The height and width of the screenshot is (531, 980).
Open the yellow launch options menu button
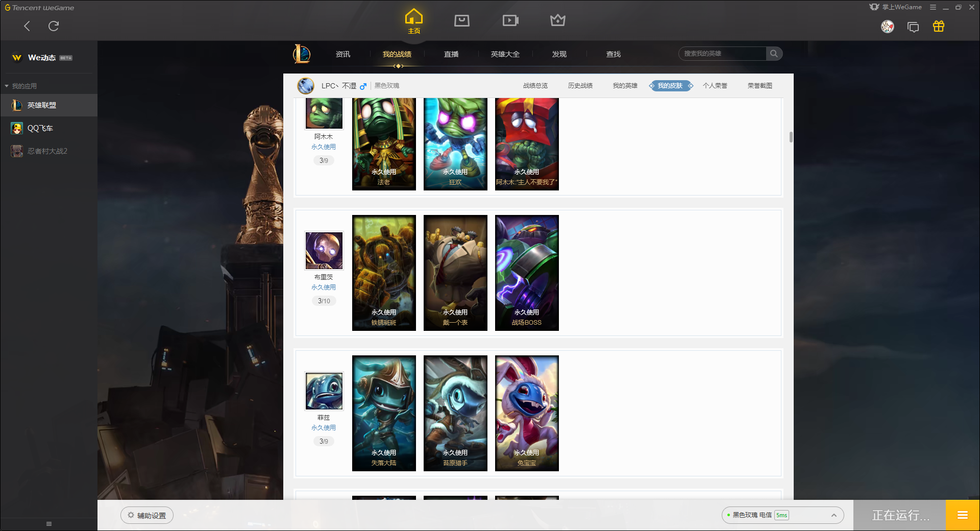(x=963, y=515)
